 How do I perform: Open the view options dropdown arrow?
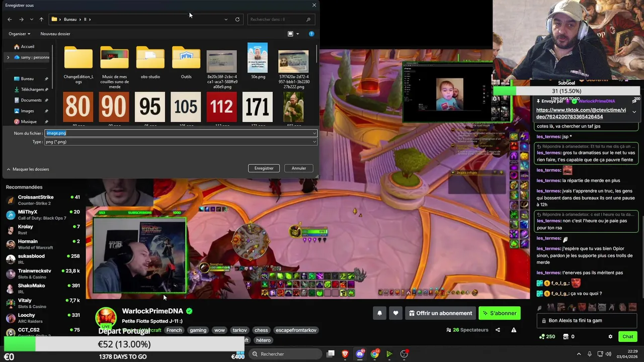pos(297,34)
